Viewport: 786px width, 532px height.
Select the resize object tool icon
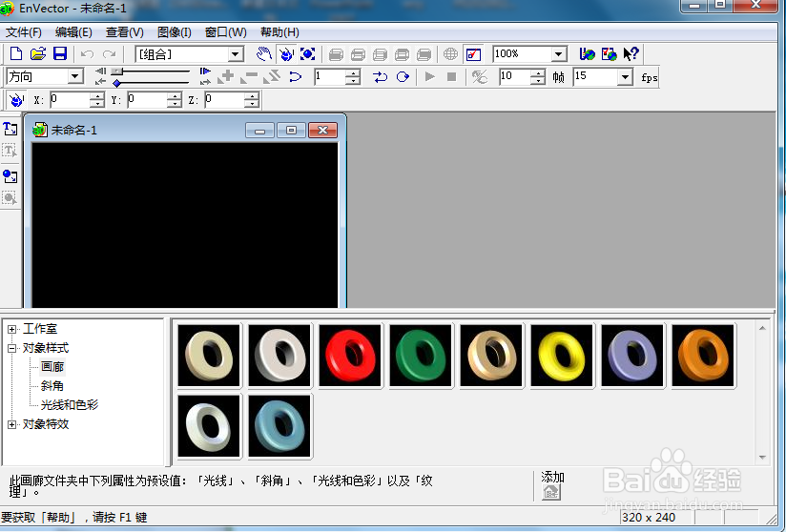tap(307, 53)
